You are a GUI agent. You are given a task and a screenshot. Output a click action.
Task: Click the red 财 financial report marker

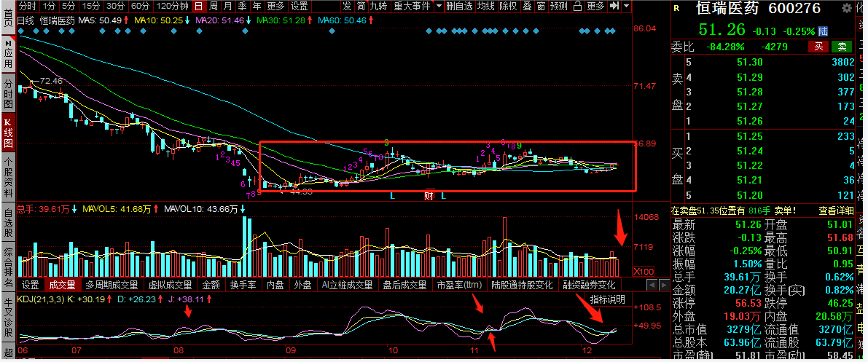pos(428,195)
